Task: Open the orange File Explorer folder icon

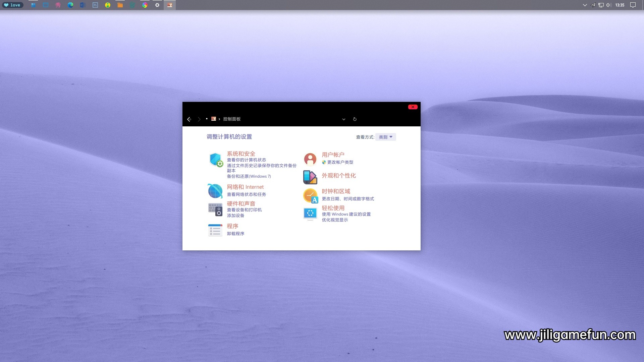Action: (120, 5)
